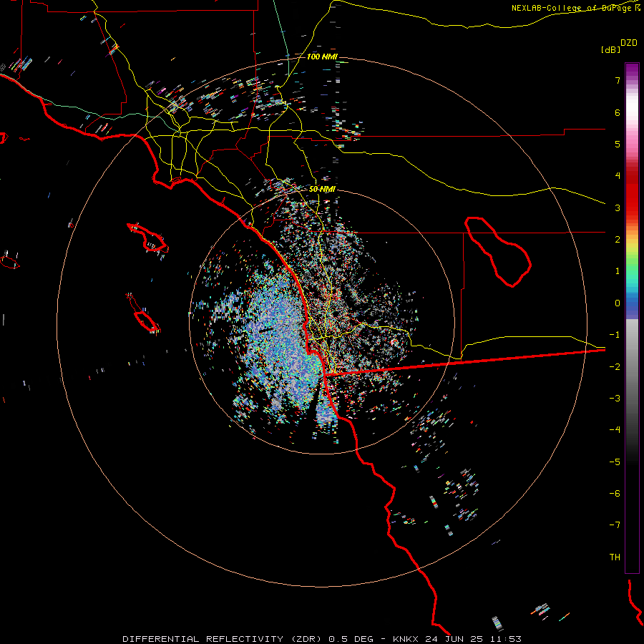Click the -2 value on the color scale
Image resolution: width=644 pixels, height=644 pixels.
pos(615,367)
